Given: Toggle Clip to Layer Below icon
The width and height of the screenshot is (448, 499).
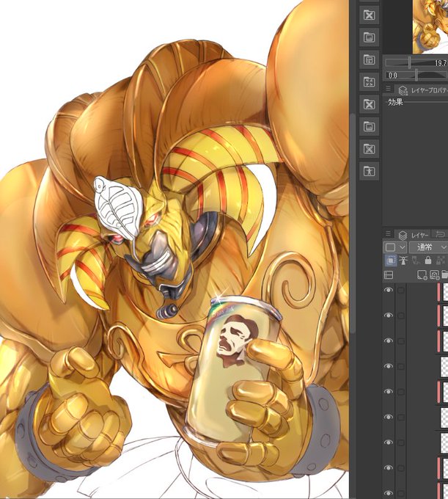Looking at the screenshot, I should pyautogui.click(x=391, y=261).
